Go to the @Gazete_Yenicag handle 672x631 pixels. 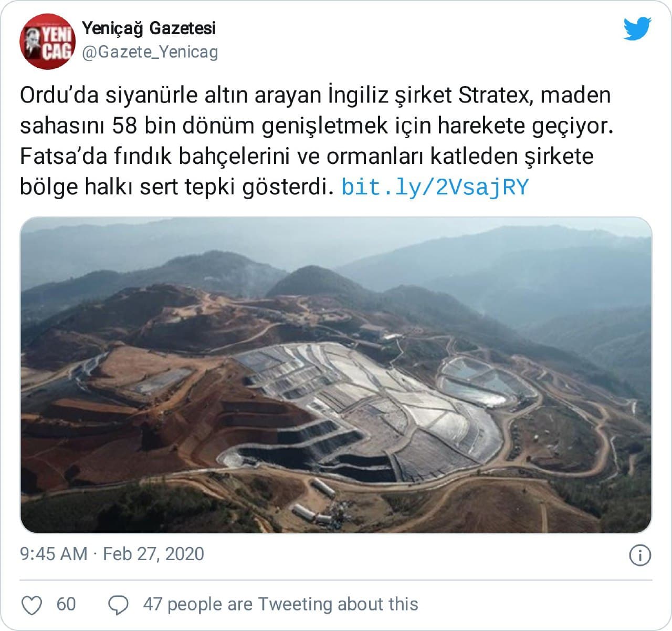150,52
